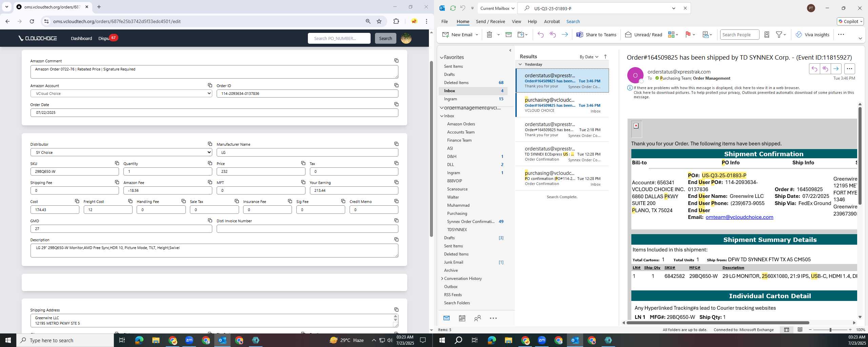This screenshot has width=868, height=347.
Task: Open Current Mailbox scope dropdown
Action: click(x=497, y=8)
